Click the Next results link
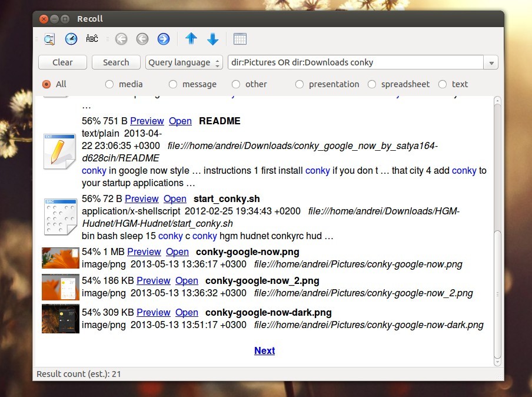Image resolution: width=532 pixels, height=397 pixels. (264, 350)
